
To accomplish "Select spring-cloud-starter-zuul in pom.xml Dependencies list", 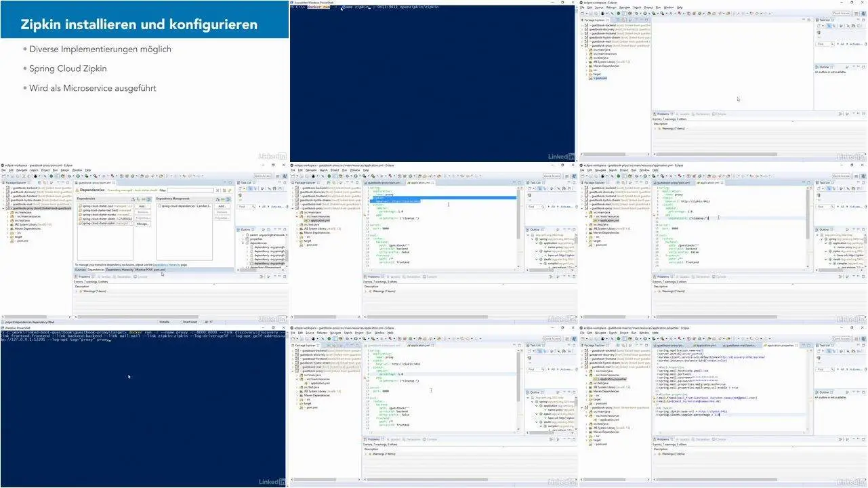I will [x=106, y=206].
